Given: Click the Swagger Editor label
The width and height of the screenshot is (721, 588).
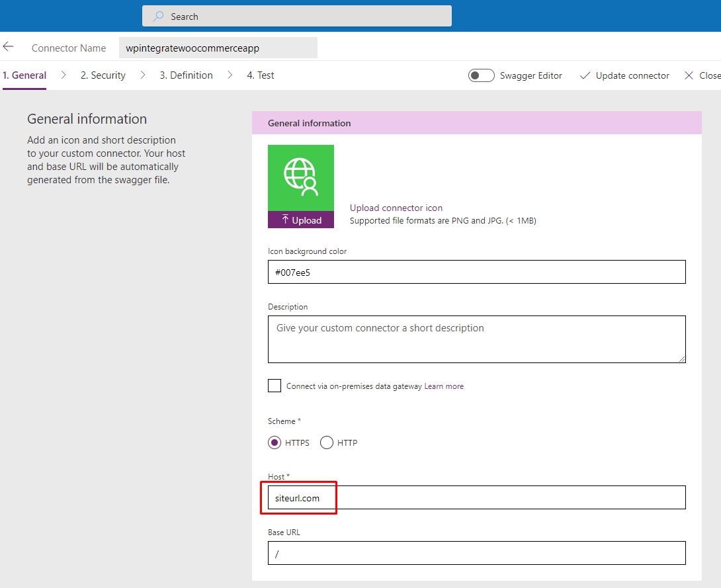Looking at the screenshot, I should click(x=530, y=75).
